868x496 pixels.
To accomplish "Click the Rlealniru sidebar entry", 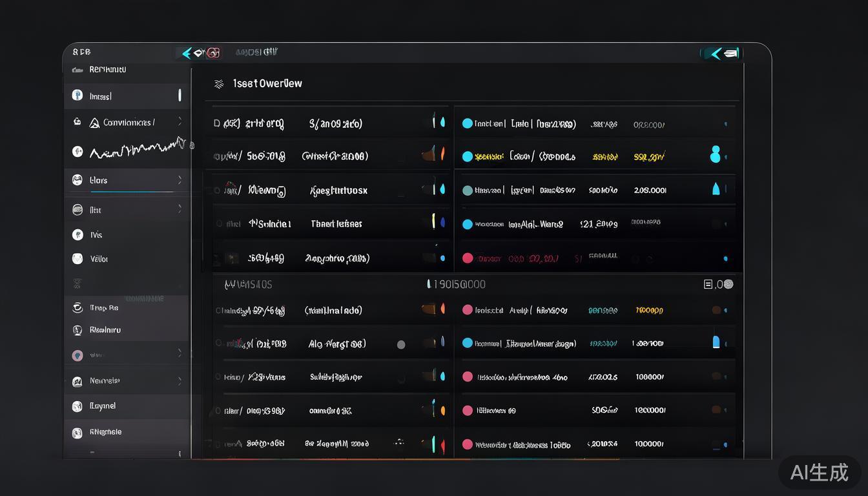I will (x=105, y=330).
